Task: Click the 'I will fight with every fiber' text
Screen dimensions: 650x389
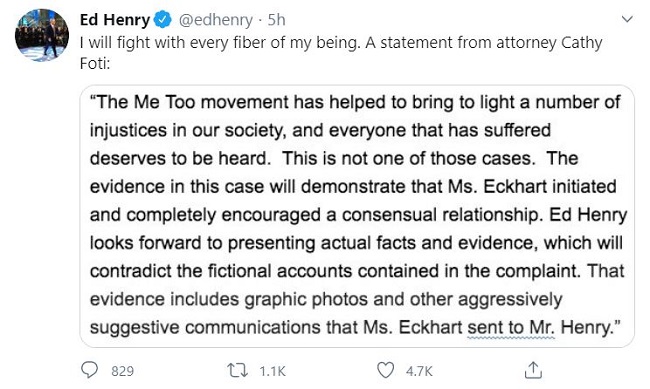Action: point(174,43)
